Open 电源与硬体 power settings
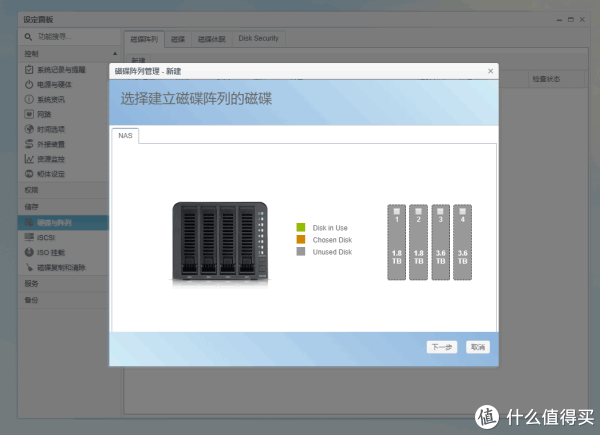 (54, 85)
